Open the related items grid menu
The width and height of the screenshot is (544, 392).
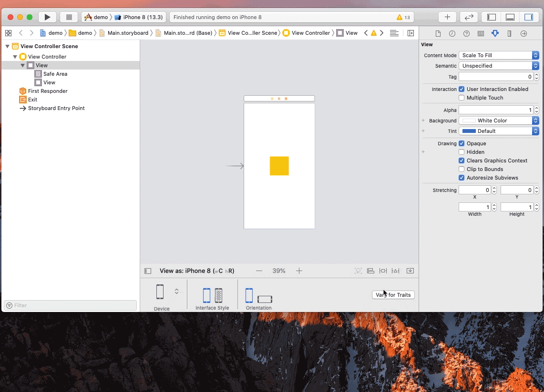point(8,33)
